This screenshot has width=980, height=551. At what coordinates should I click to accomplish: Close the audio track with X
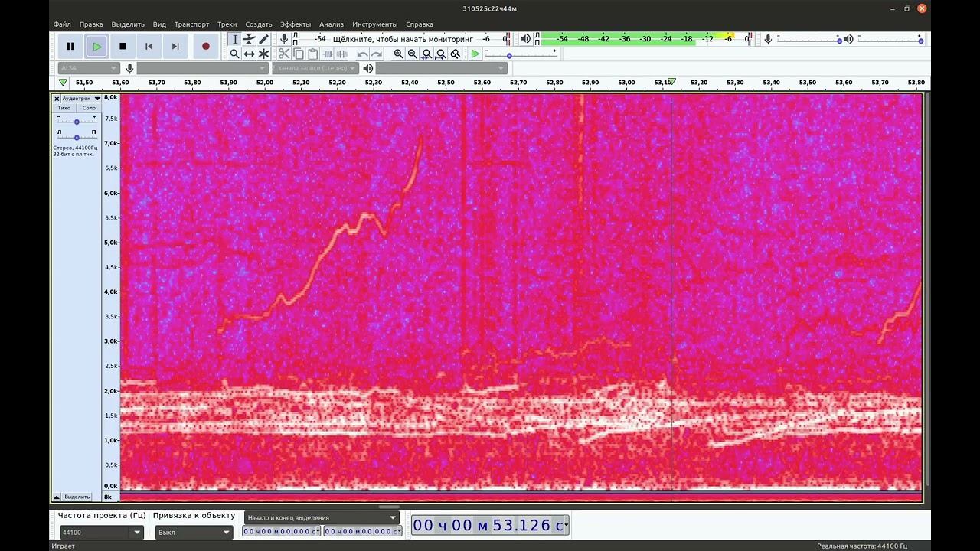[57, 99]
